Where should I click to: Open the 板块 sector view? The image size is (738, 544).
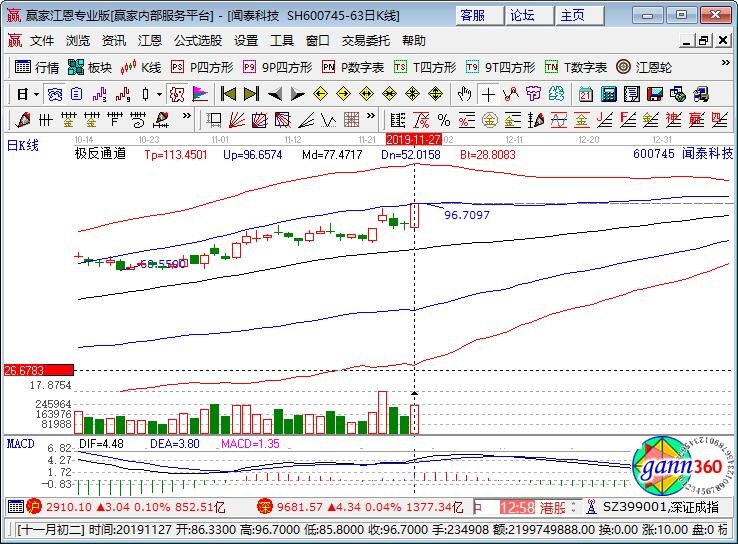89,67
